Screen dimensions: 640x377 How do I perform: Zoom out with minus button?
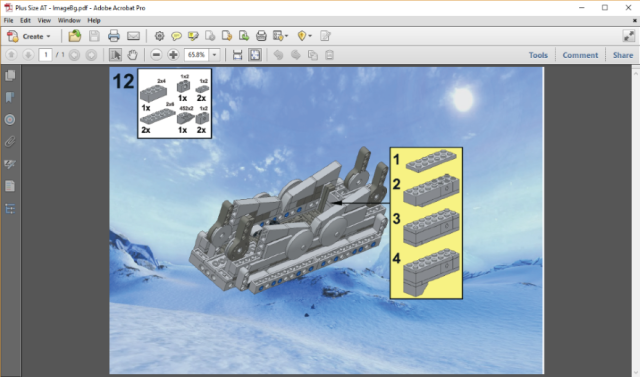(x=156, y=55)
